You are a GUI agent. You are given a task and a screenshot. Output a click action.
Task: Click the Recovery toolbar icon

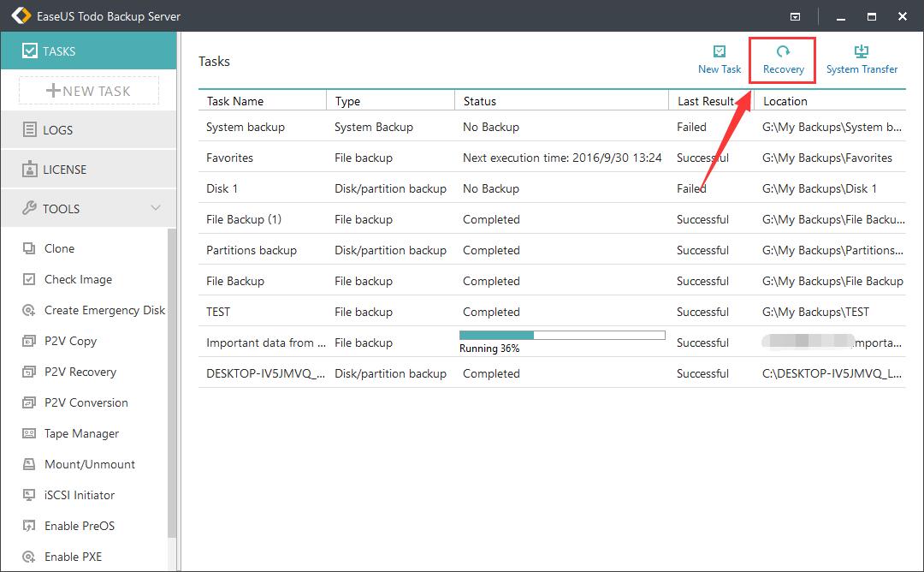tap(783, 51)
